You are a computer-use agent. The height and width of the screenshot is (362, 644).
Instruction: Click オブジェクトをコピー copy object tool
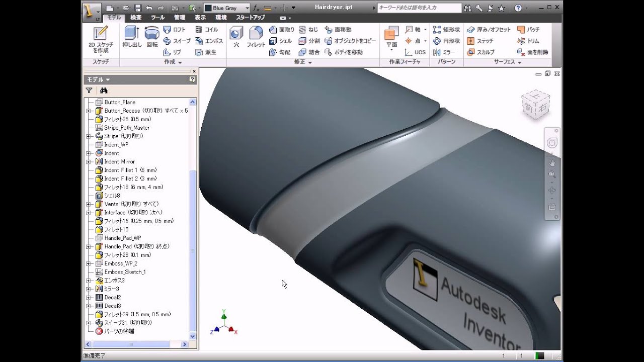click(350, 41)
